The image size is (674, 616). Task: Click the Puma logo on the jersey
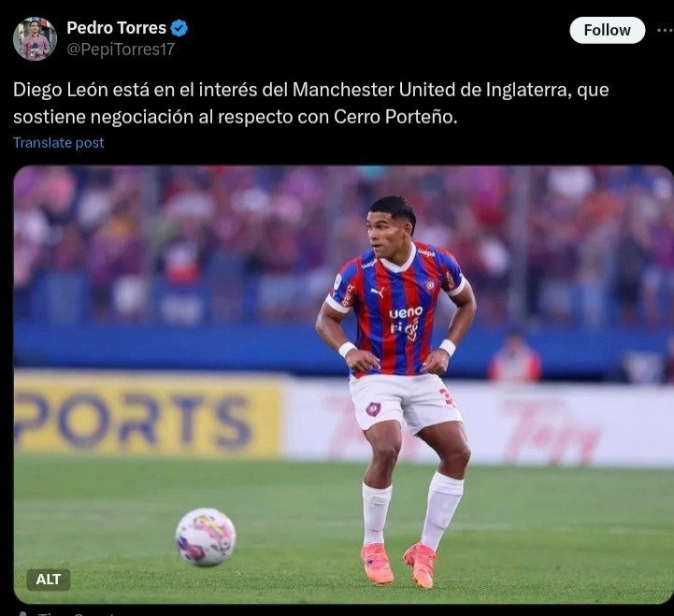click(378, 293)
